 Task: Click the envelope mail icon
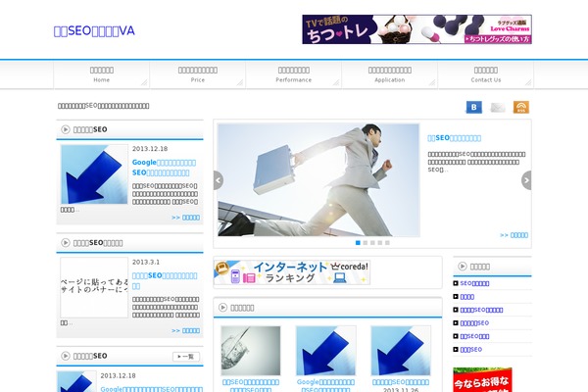click(x=498, y=107)
